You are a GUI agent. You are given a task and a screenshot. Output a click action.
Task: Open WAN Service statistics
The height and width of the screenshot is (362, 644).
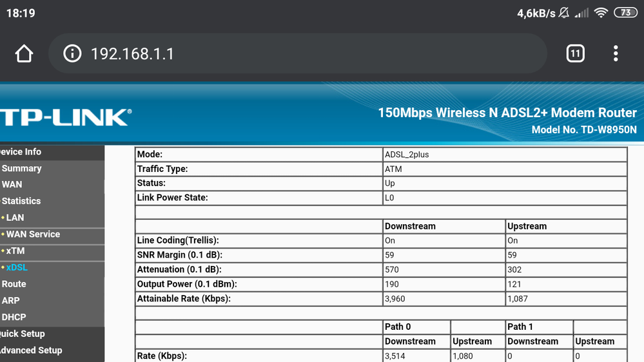(x=33, y=234)
